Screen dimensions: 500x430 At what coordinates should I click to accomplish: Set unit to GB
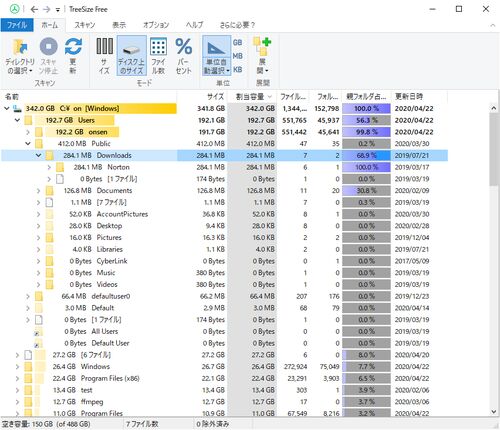coord(237,43)
